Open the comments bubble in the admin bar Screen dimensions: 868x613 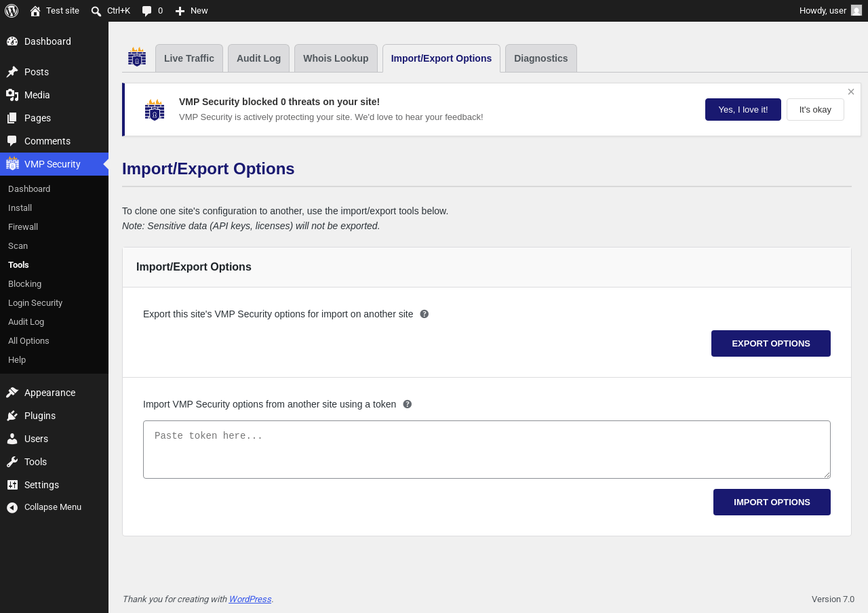click(x=146, y=11)
